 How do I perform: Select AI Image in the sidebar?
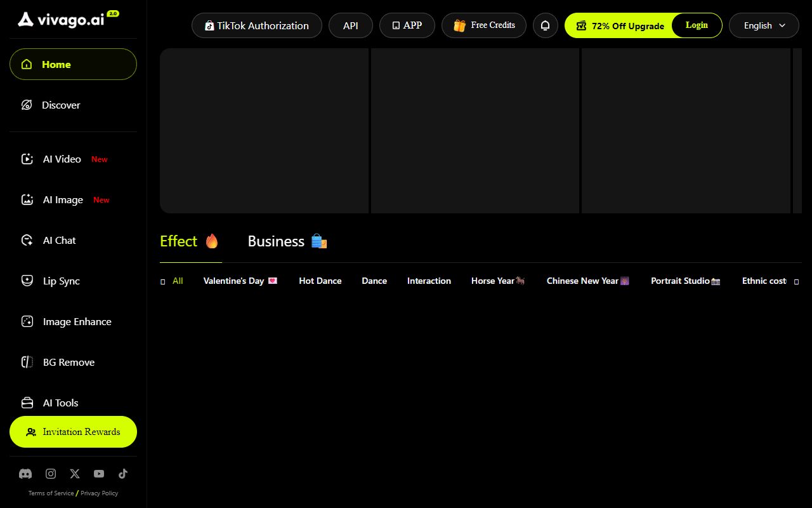(62, 199)
